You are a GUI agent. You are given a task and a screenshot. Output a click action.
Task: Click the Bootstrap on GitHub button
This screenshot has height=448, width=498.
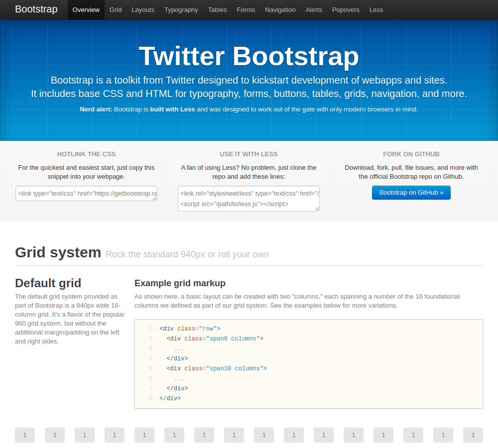click(x=411, y=193)
